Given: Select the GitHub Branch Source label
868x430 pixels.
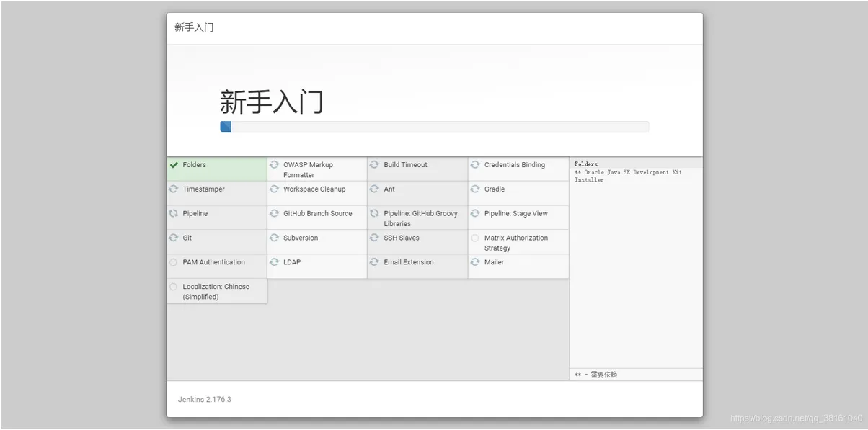Looking at the screenshot, I should (318, 214).
